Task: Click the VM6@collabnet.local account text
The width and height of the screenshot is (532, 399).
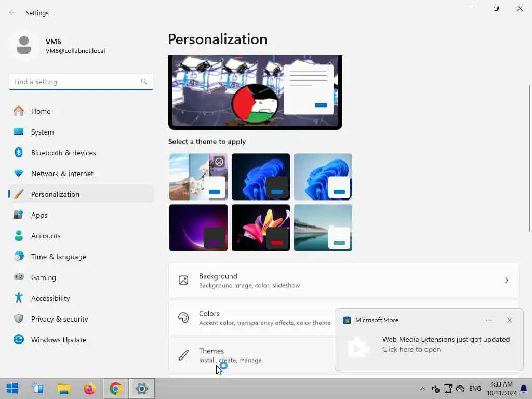Action: [75, 51]
